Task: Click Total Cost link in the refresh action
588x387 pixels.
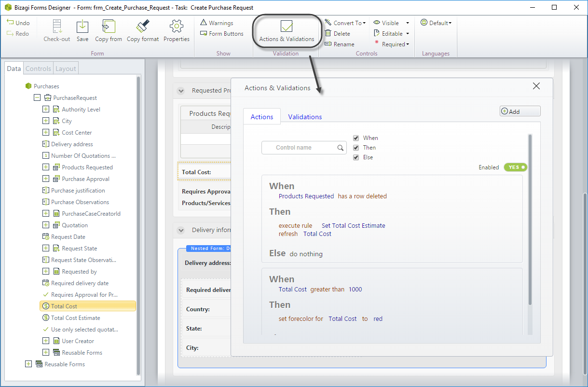Action: tap(317, 234)
